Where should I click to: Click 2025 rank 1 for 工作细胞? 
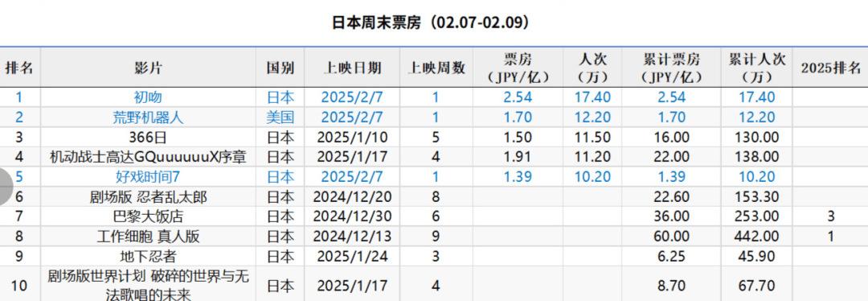[831, 237]
